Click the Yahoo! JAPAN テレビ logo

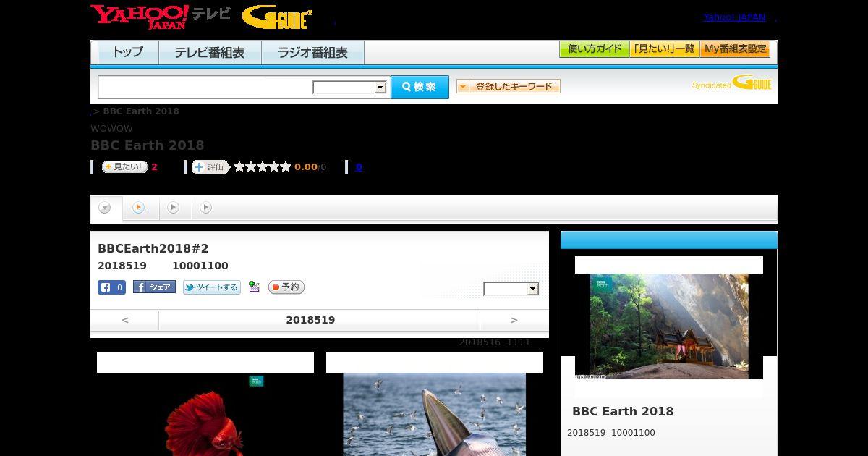[x=161, y=17]
